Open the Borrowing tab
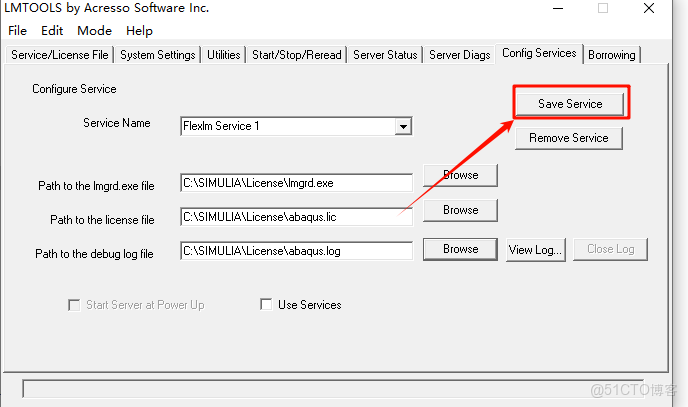This screenshot has width=688, height=407. click(612, 55)
